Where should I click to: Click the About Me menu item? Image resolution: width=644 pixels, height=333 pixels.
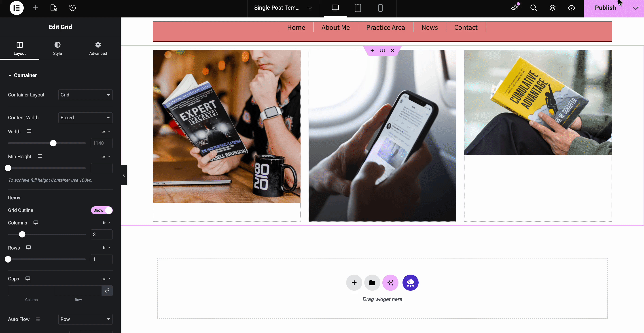click(x=335, y=28)
